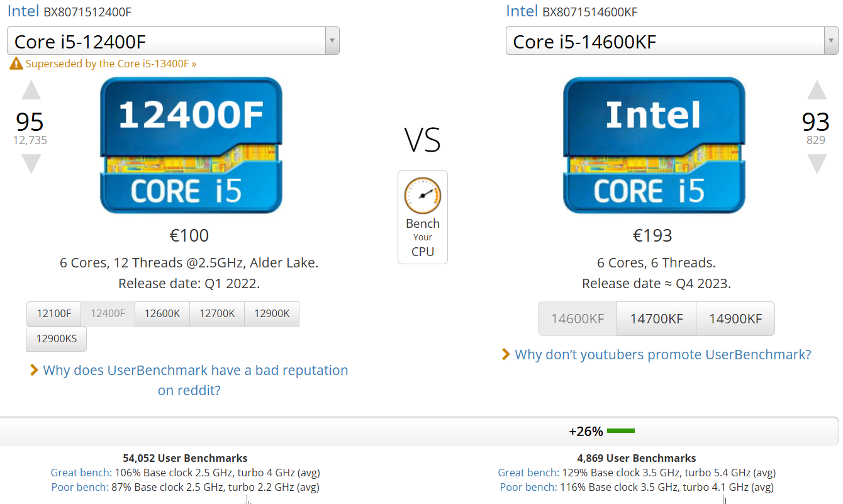Select the 12700K comparison button

[217, 313]
